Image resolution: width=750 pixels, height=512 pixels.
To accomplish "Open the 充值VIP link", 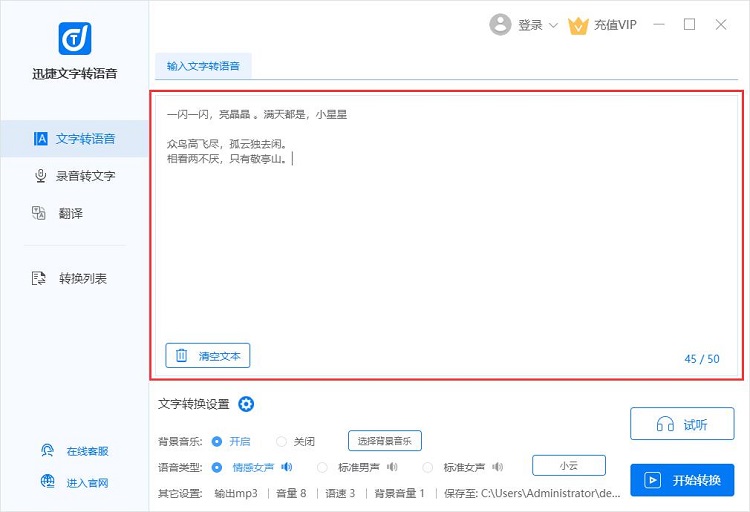I will [x=615, y=25].
